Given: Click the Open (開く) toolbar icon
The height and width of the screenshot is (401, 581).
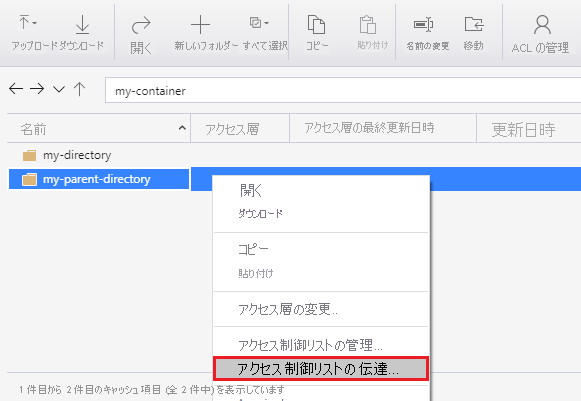Looking at the screenshot, I should pos(141,25).
